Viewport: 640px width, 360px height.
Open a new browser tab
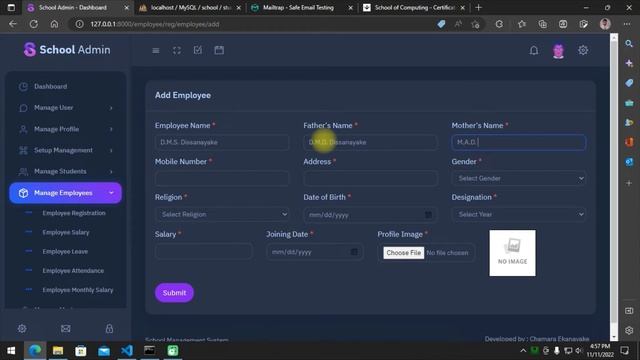click(478, 7)
